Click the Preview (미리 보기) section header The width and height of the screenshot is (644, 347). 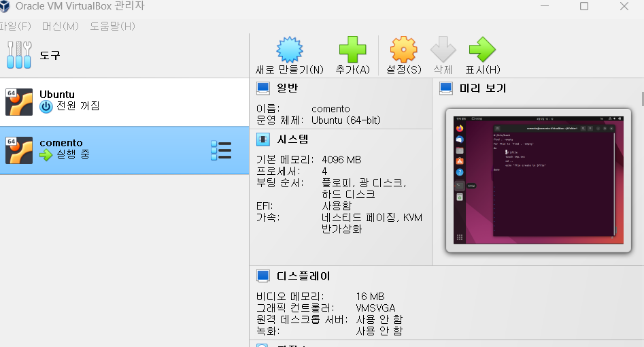pos(483,88)
